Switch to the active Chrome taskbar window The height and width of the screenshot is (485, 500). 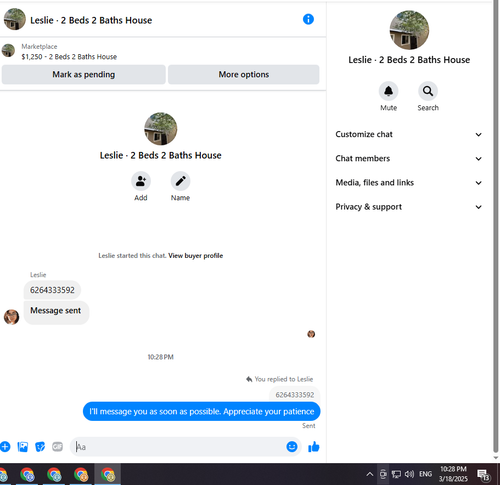pyautogui.click(x=108, y=474)
